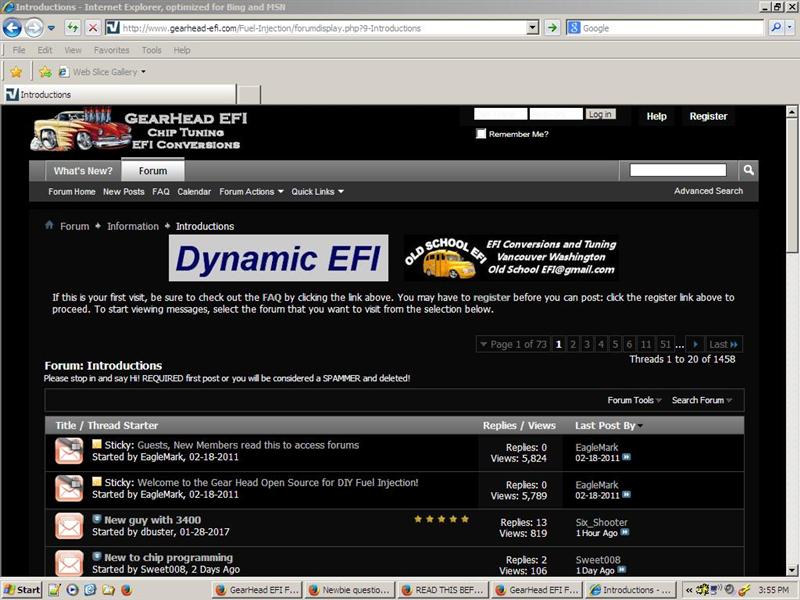Click the browser Back arrow button
This screenshot has width=800, height=600.
pyautogui.click(x=15, y=27)
